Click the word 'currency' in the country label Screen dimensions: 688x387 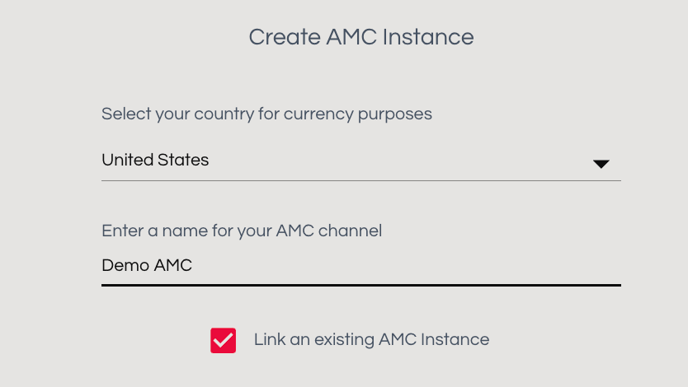tap(318, 115)
